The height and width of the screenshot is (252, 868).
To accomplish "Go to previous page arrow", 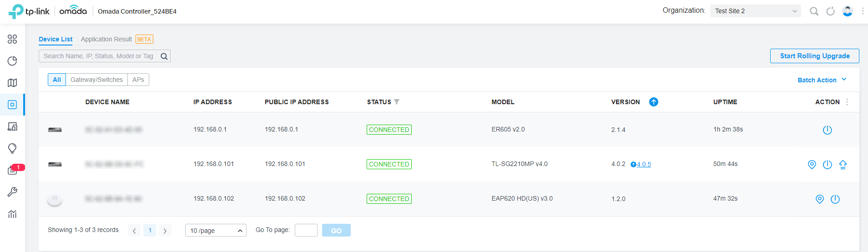I will [134, 231].
